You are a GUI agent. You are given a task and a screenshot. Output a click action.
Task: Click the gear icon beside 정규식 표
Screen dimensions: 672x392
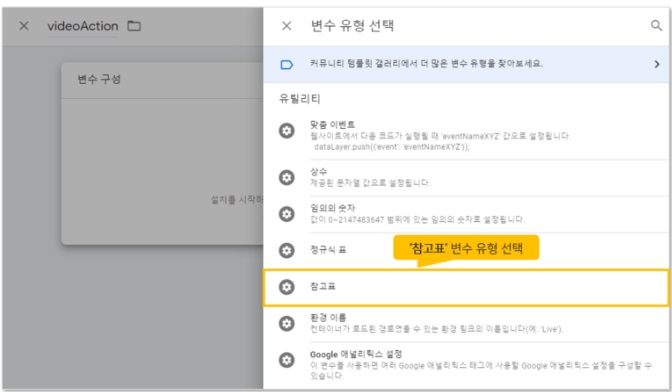pyautogui.click(x=287, y=250)
